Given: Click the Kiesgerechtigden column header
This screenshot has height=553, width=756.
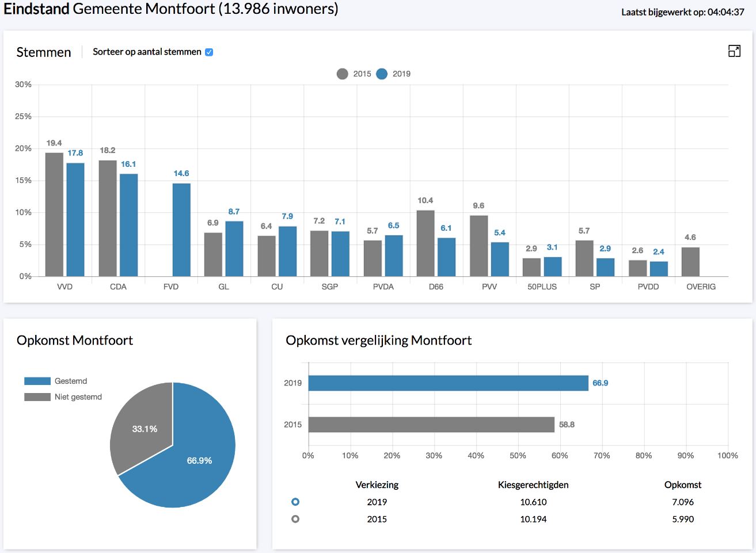Looking at the screenshot, I should pos(533,485).
